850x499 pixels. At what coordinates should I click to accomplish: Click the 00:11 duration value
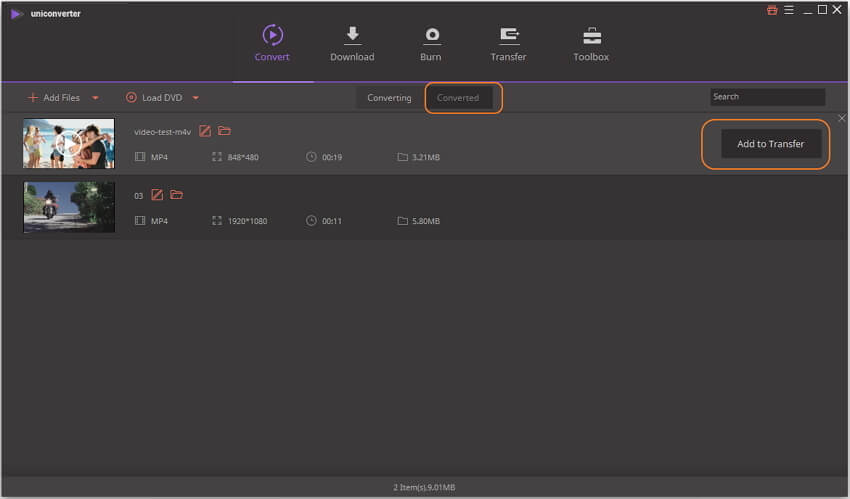pyautogui.click(x=332, y=221)
